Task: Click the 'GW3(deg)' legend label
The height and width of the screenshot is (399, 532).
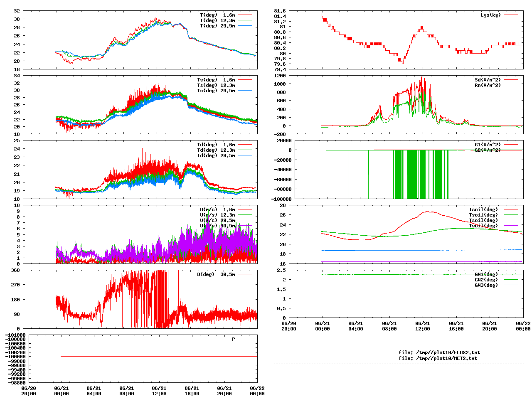Action: click(x=486, y=285)
